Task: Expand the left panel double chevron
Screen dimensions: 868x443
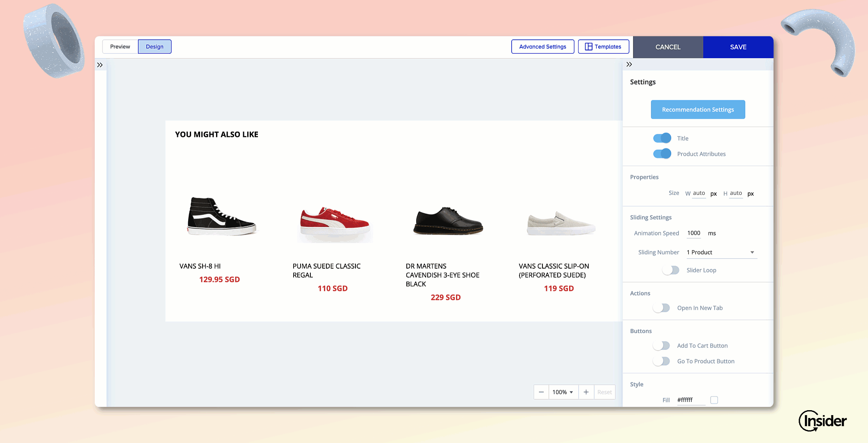Action: click(x=100, y=65)
